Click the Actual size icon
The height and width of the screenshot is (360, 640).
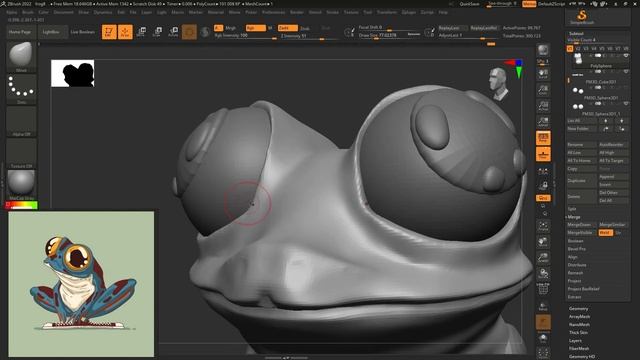543,106
